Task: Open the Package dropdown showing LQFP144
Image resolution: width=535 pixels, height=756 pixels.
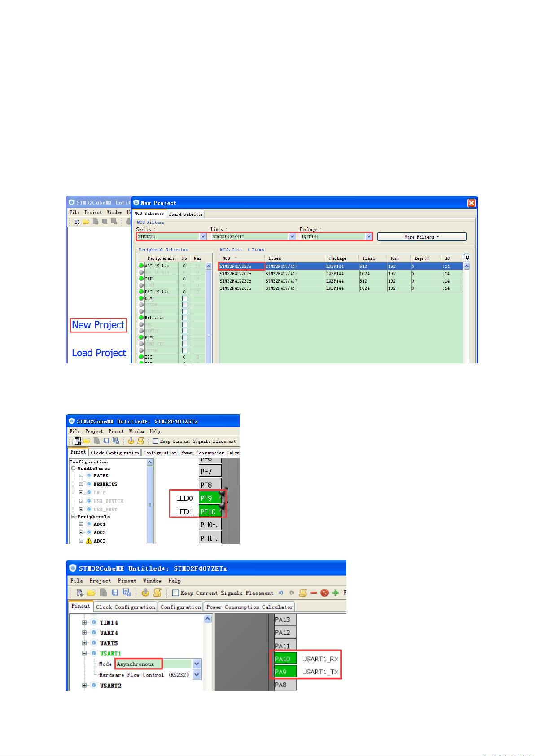Action: point(369,236)
